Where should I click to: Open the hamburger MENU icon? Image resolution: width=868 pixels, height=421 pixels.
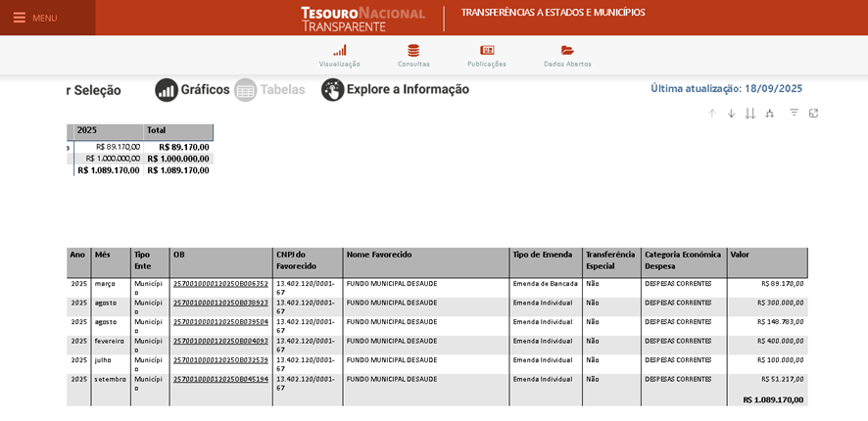[20, 18]
